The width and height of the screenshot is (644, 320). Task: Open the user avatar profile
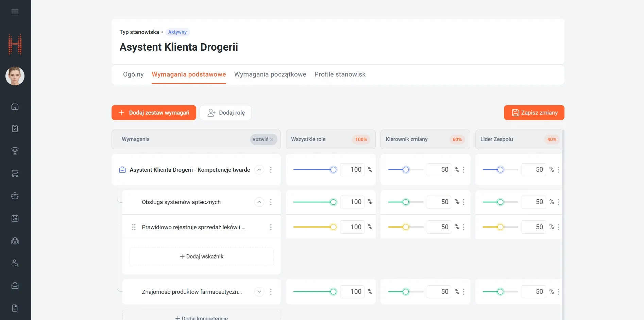[15, 76]
